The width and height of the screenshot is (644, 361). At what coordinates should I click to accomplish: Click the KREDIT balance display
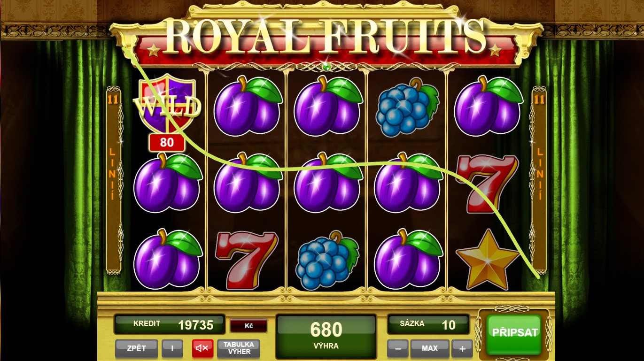click(x=170, y=324)
